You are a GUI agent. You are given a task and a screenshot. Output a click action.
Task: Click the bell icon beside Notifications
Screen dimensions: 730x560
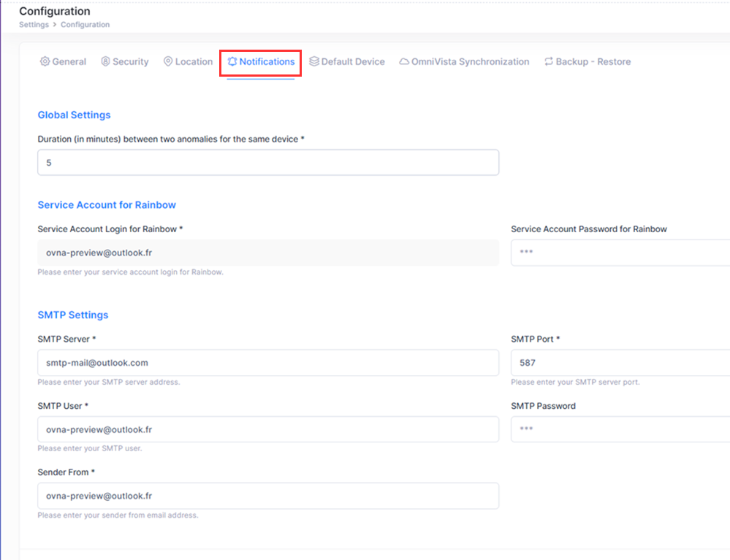point(232,62)
